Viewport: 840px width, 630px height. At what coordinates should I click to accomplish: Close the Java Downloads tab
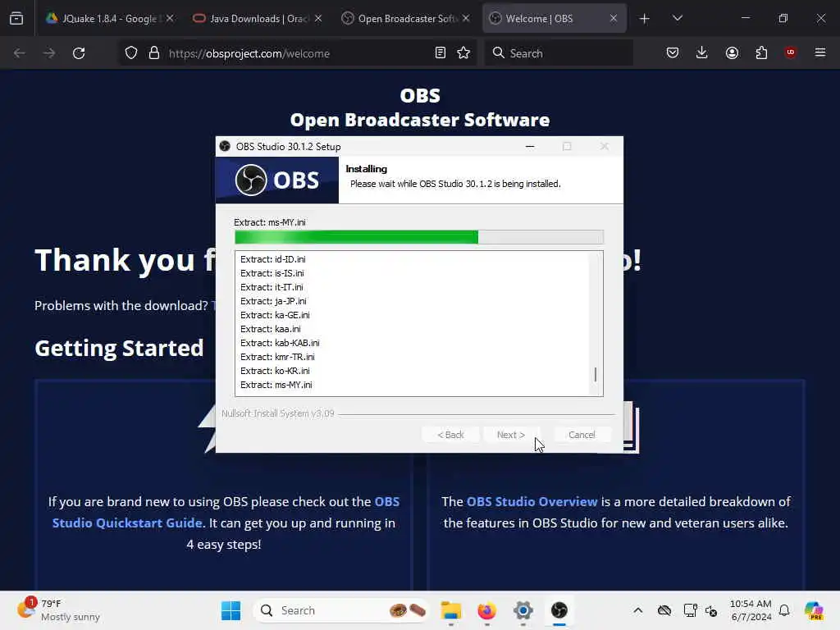[x=318, y=18]
